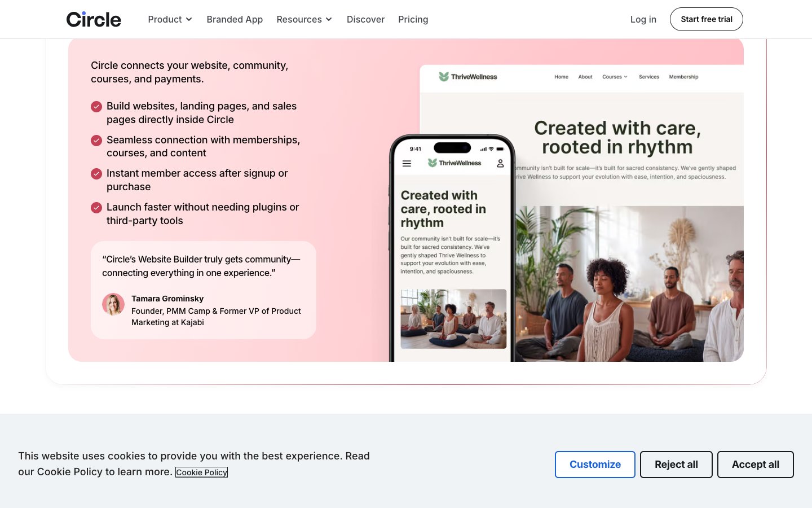The height and width of the screenshot is (508, 812).
Task: Click the Start free trial button
Action: click(706, 19)
